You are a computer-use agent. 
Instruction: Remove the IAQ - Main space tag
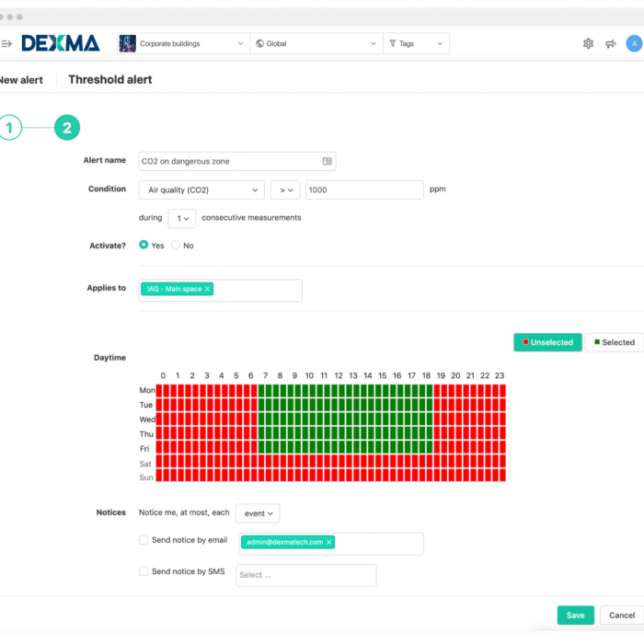tap(207, 289)
